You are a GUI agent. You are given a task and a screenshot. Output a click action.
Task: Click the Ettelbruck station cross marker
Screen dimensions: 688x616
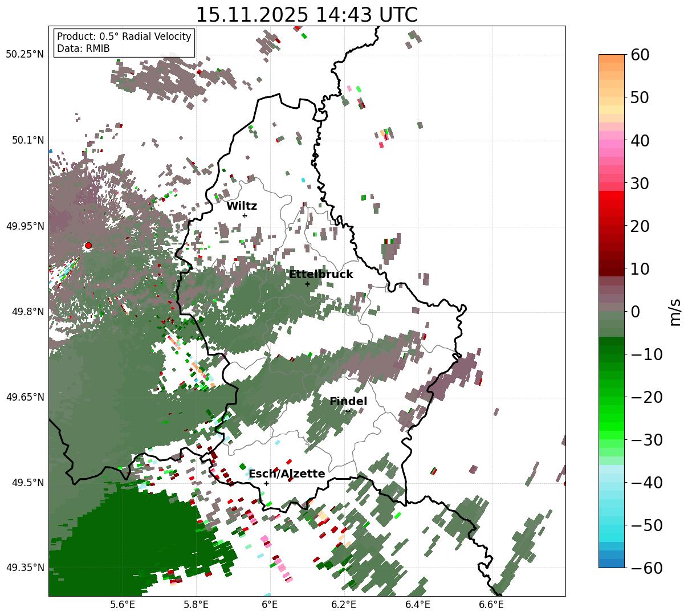click(x=307, y=284)
